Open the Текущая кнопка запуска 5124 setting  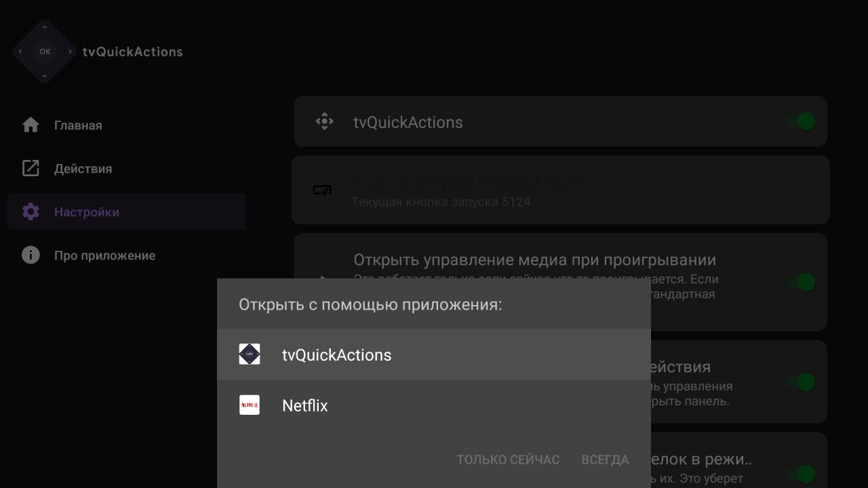point(560,190)
